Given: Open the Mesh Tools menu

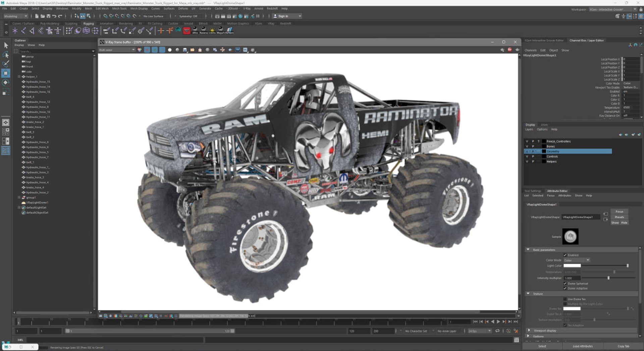Looking at the screenshot, I should click(119, 8).
